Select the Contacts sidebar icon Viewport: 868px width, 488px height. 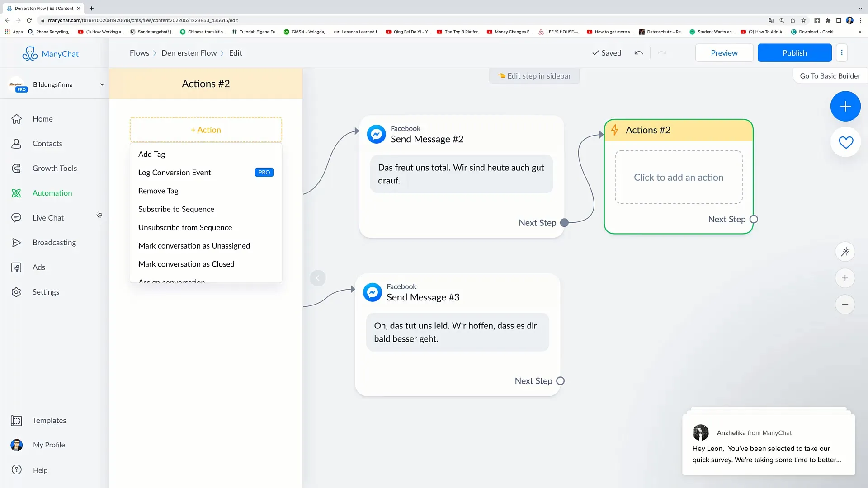[x=17, y=143]
